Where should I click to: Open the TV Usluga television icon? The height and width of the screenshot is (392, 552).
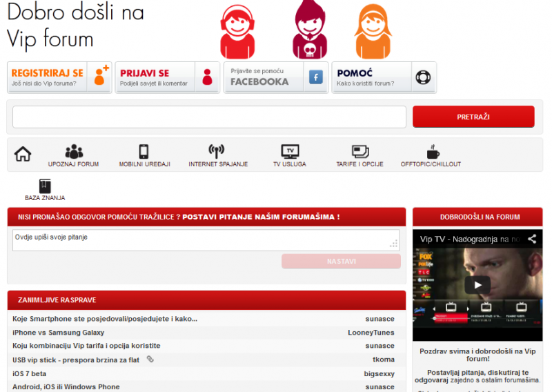290,151
